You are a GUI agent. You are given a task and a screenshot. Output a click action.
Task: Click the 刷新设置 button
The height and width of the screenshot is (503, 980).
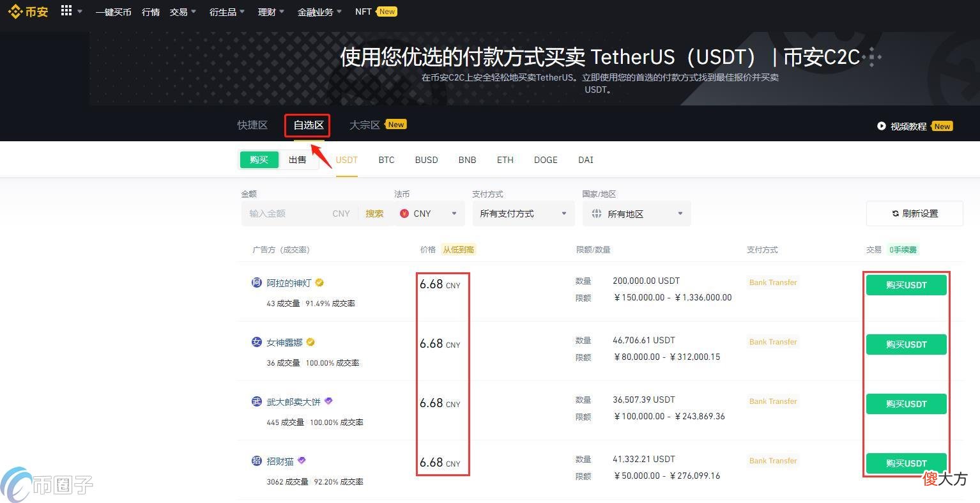(914, 213)
